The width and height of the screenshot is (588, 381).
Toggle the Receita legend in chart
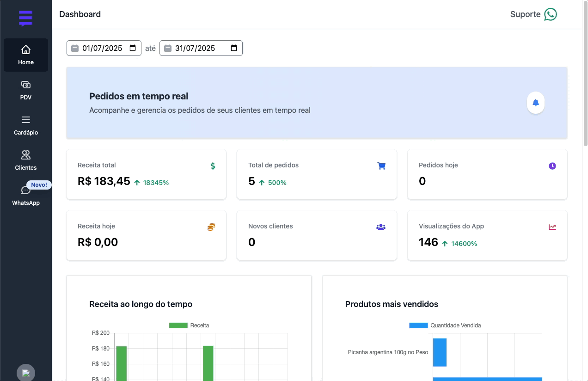point(189,326)
